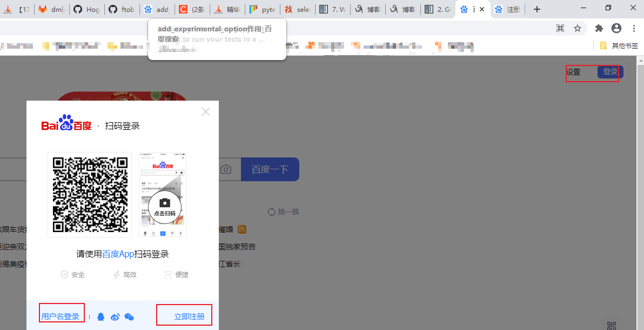Switch to the GitLab dml tab
The image size is (644, 330).
(52, 9)
